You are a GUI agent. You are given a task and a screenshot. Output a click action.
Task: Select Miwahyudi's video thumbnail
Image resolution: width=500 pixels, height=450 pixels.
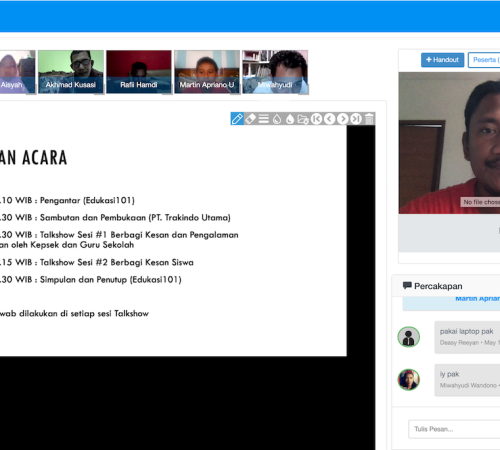275,72
